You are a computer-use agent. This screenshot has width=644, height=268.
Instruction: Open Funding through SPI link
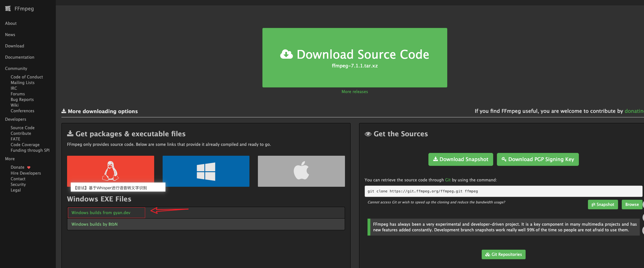[30, 150]
